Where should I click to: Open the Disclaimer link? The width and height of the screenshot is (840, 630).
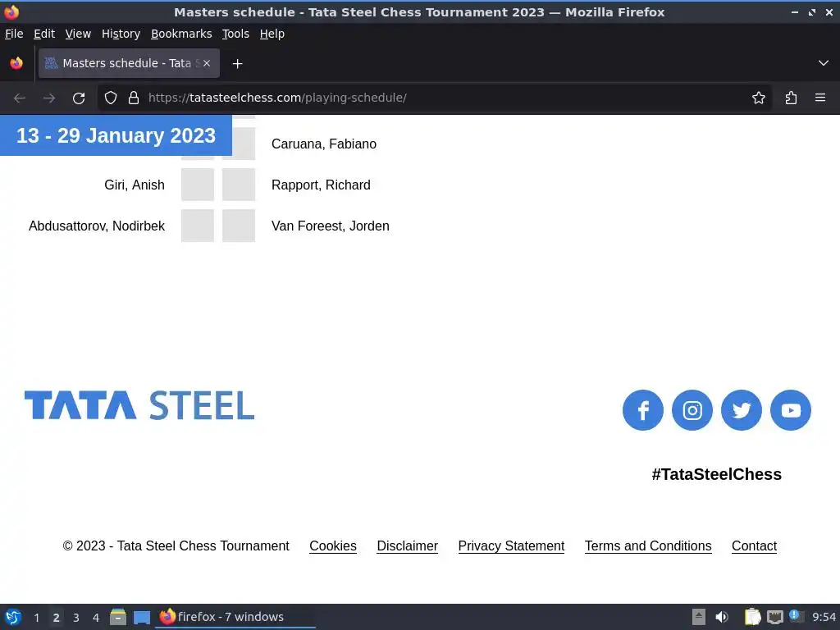coord(407,546)
